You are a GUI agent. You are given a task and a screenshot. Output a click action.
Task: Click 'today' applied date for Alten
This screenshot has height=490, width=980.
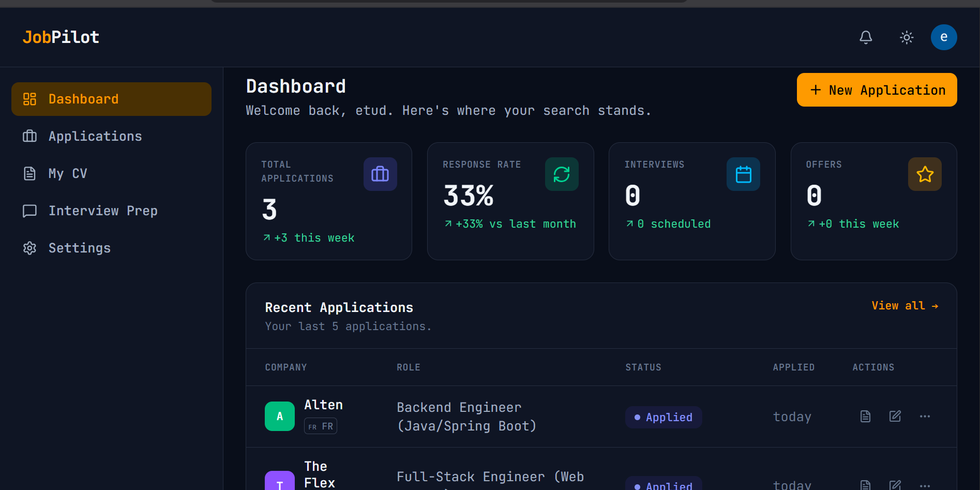(x=792, y=417)
